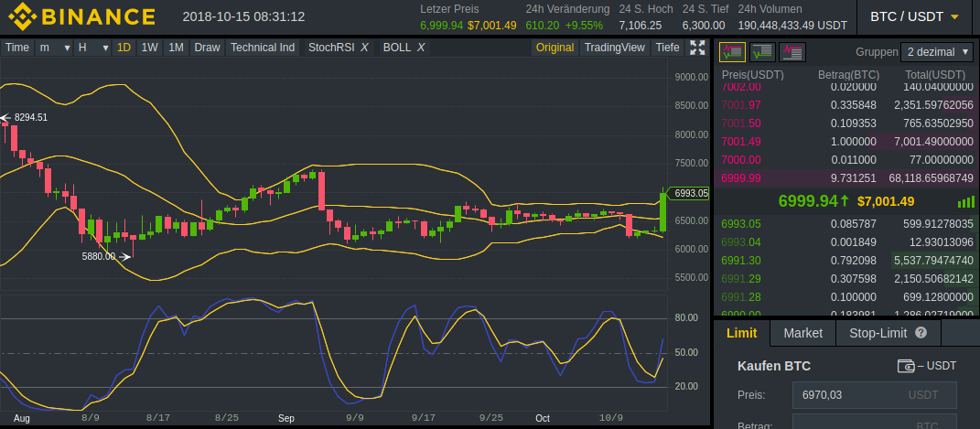This screenshot has width=980, height=429.
Task: Open the Gruppen '2 dezimal' dropdown
Action: coord(936,52)
